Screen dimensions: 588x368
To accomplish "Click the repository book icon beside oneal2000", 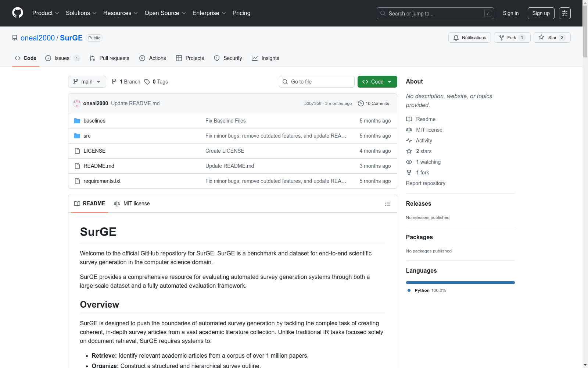I will click(x=15, y=38).
